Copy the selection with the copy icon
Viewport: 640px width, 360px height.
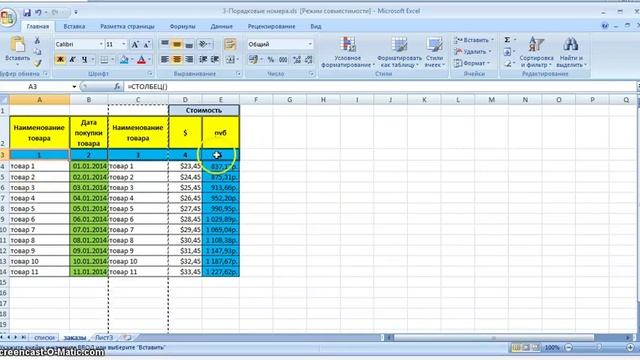(37, 52)
